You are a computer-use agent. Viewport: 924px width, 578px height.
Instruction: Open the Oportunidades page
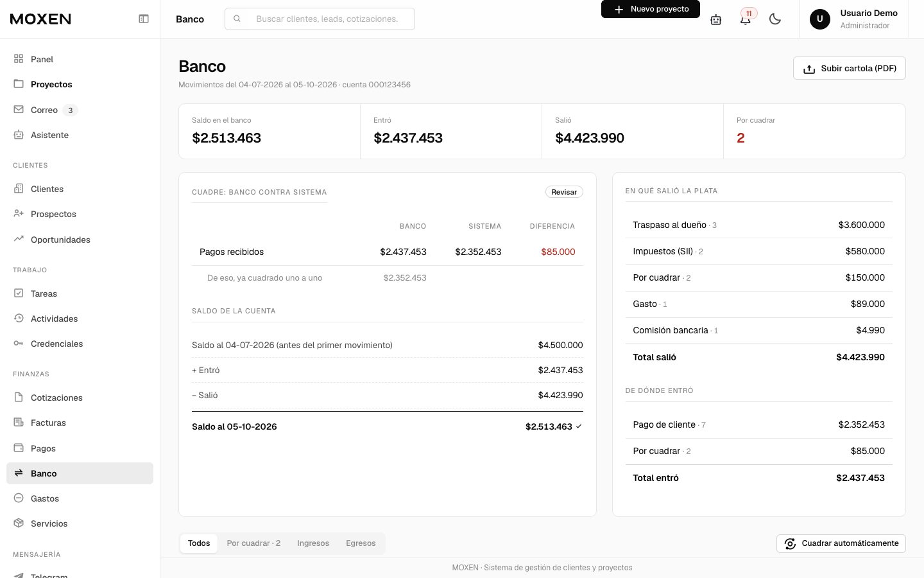tap(80, 240)
